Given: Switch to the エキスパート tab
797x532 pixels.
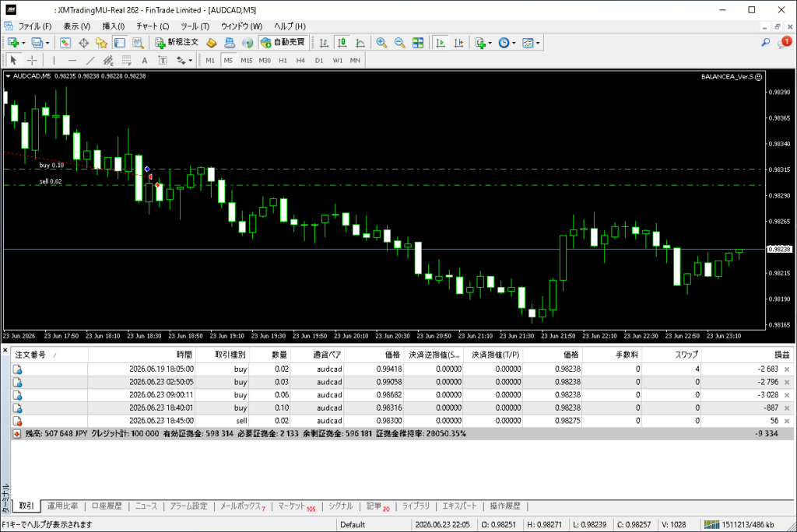Looking at the screenshot, I should 459,506.
